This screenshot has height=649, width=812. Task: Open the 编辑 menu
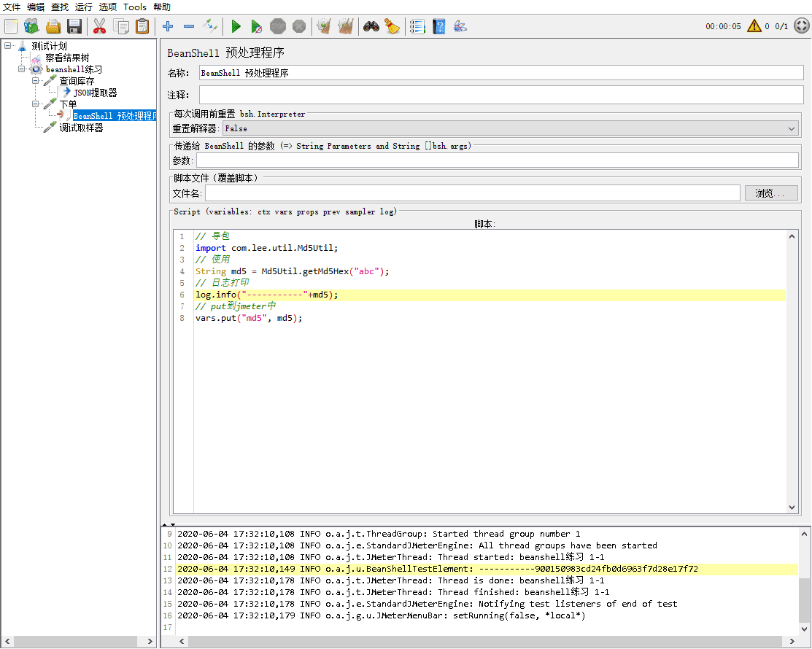tap(36, 7)
